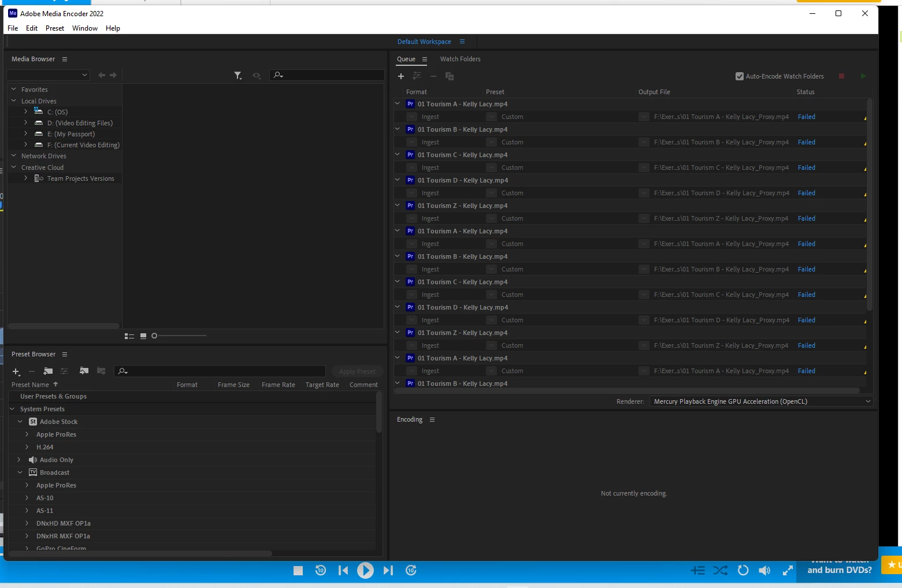Switch to the Watch Folders tab
The width and height of the screenshot is (902, 588).
[460, 59]
